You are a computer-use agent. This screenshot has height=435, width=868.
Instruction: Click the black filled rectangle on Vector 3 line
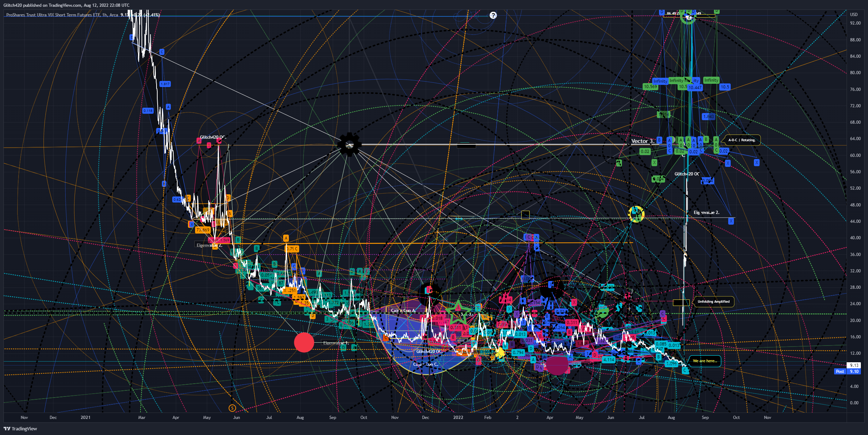click(466, 145)
